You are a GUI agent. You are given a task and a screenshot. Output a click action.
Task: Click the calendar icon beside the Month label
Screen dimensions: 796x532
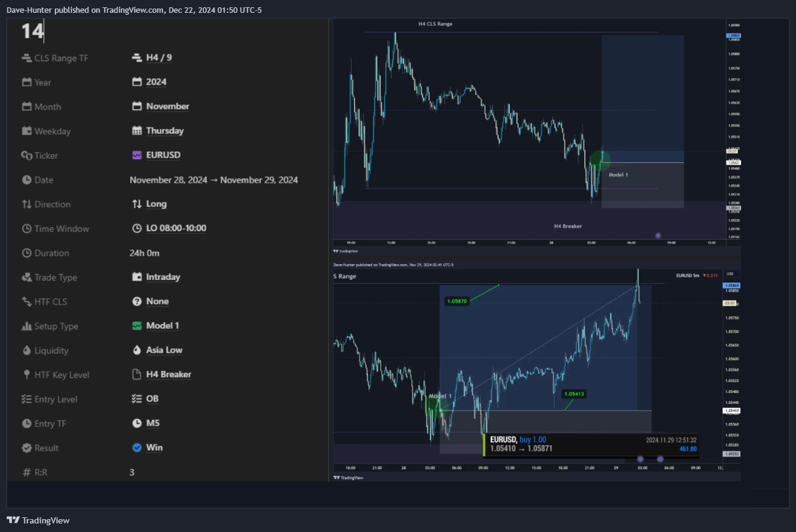(x=26, y=107)
